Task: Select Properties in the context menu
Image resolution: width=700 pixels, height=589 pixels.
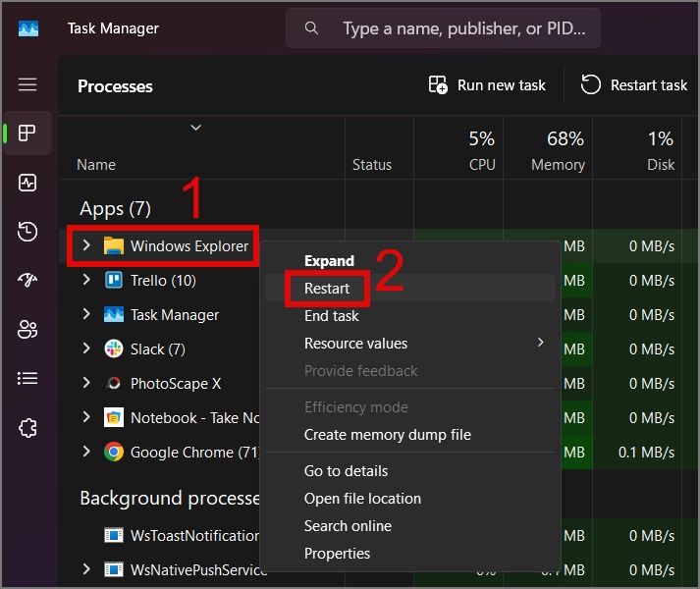Action: point(409,554)
